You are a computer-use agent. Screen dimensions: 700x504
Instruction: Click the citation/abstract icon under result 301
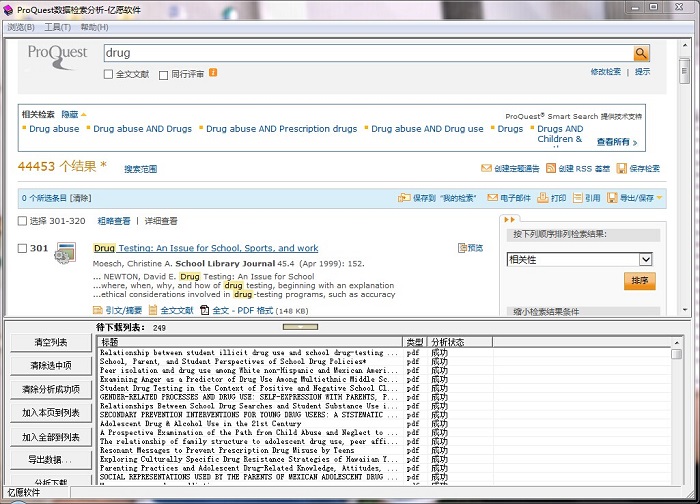pyautogui.click(x=97, y=310)
